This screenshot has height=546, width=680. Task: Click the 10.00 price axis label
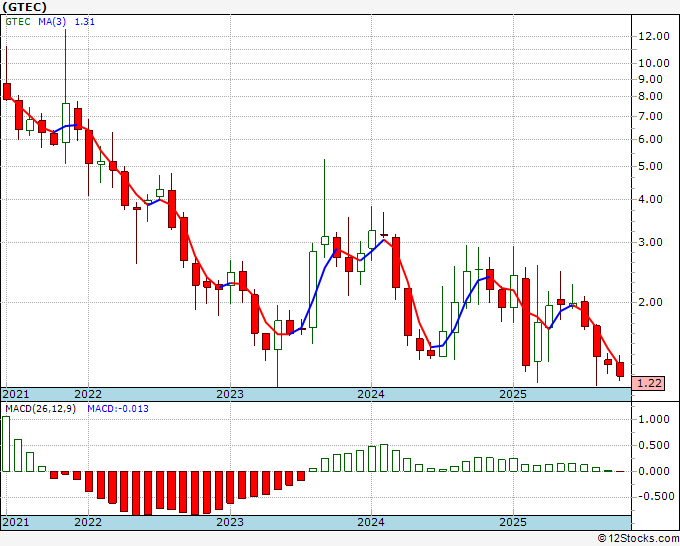[x=654, y=63]
